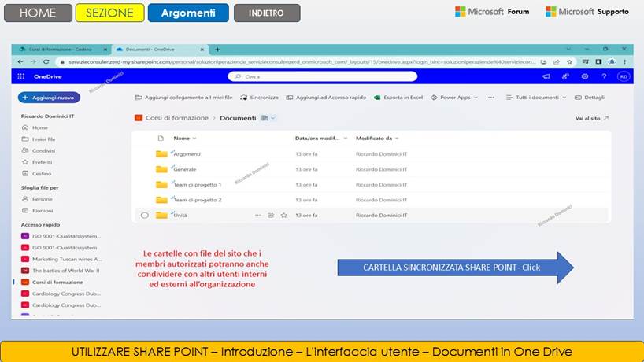Click the Corsi di formazione breadcrumb
The image size is (644, 362).
pyautogui.click(x=177, y=118)
